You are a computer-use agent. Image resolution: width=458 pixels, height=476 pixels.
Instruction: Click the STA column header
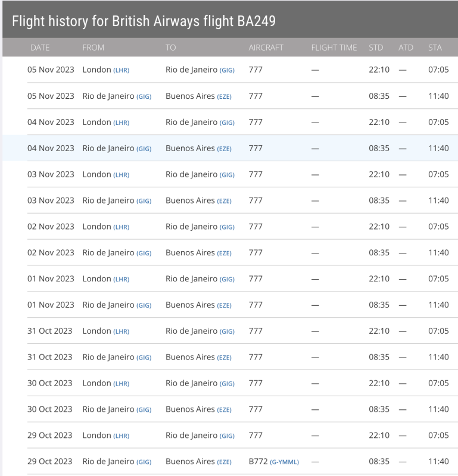pos(435,48)
